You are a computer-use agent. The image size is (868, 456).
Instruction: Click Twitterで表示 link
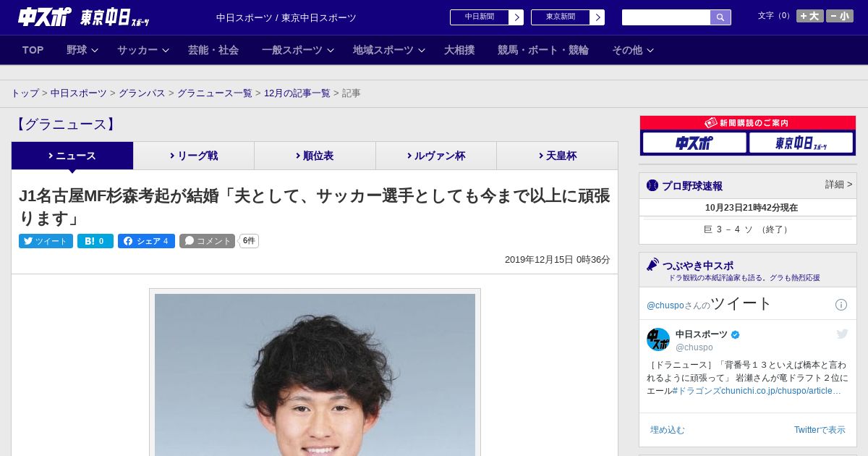point(820,430)
